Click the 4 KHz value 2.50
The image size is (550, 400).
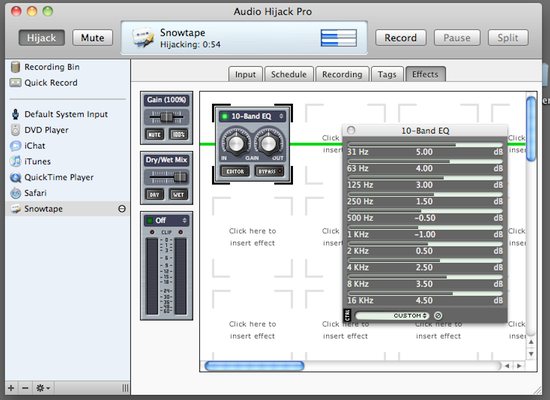[x=424, y=267]
